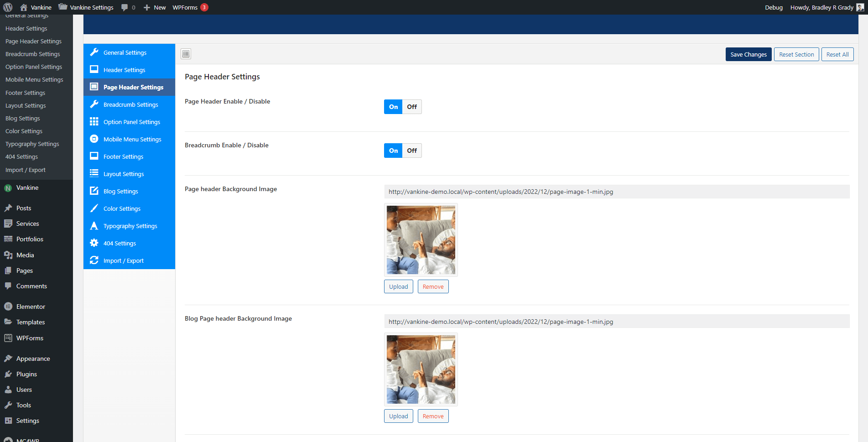Click the Save Changes button
Viewport: 868px width, 442px height.
748,54
